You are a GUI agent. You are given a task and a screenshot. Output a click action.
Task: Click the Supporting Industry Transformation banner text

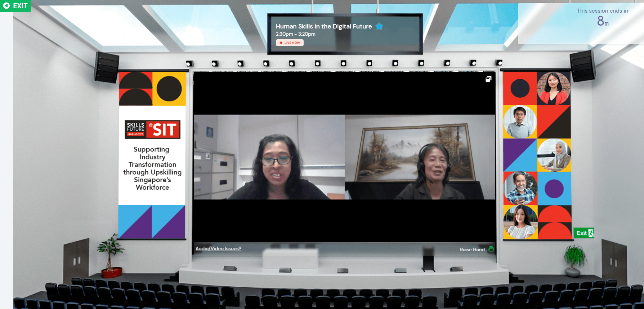tap(152, 168)
